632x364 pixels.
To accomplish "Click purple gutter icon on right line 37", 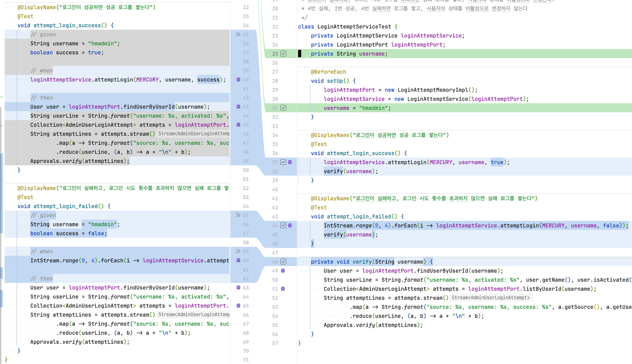I will (x=290, y=162).
